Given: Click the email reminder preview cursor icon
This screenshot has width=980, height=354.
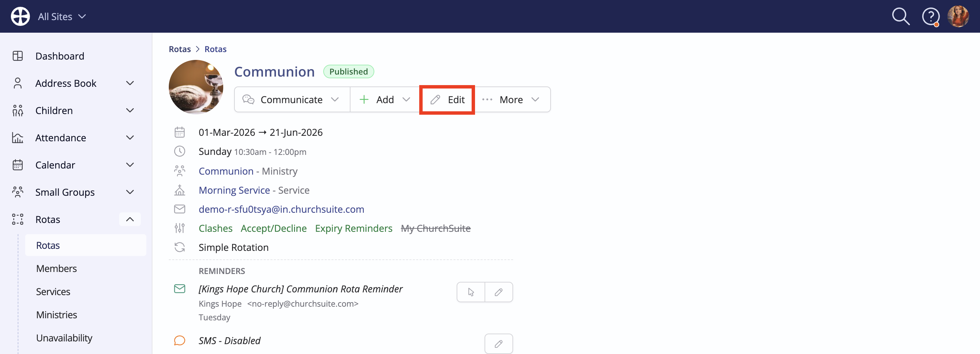Looking at the screenshot, I should point(471,292).
